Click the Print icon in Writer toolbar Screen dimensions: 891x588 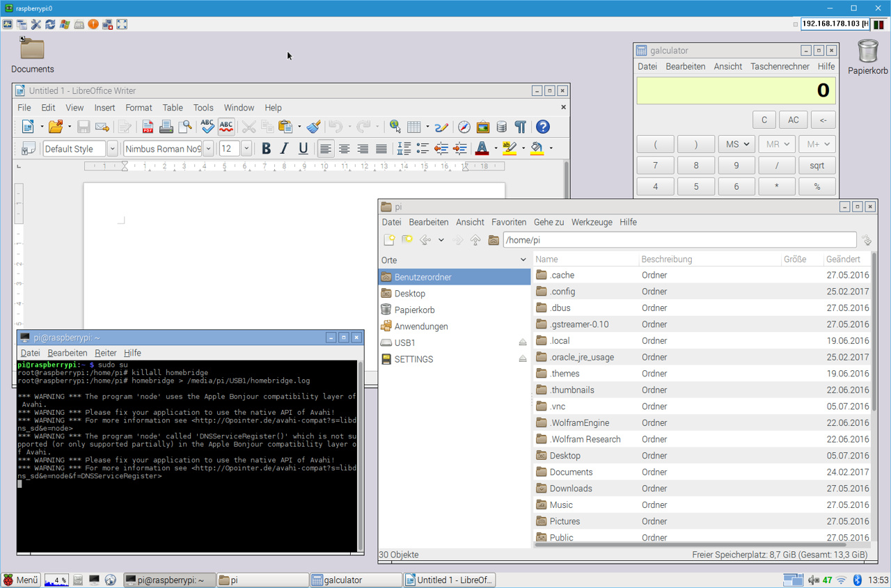click(166, 127)
